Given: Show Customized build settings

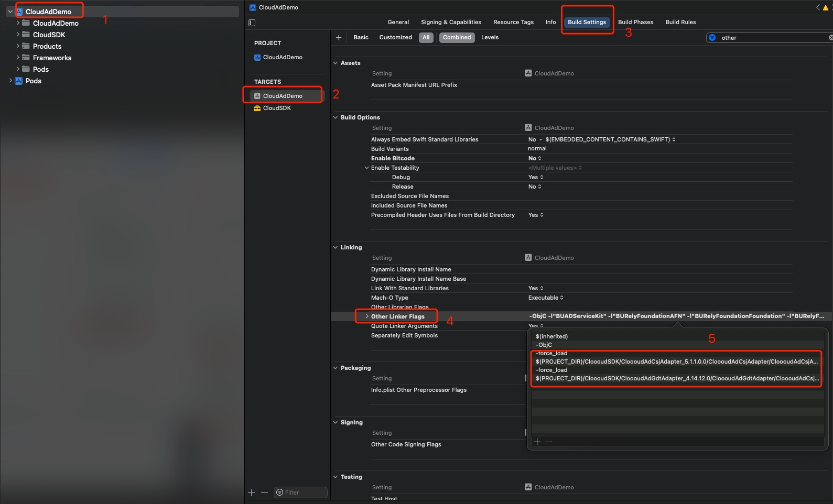Looking at the screenshot, I should click(395, 37).
